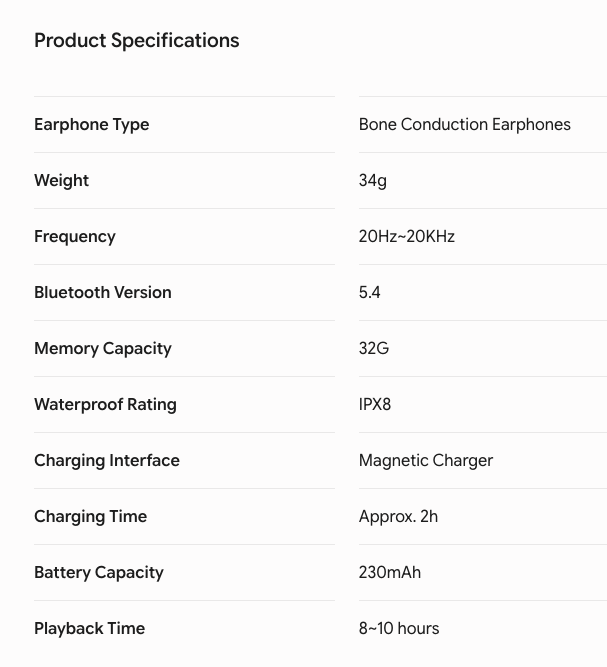Select the Magnetic Charger value
607x667 pixels.
(426, 461)
